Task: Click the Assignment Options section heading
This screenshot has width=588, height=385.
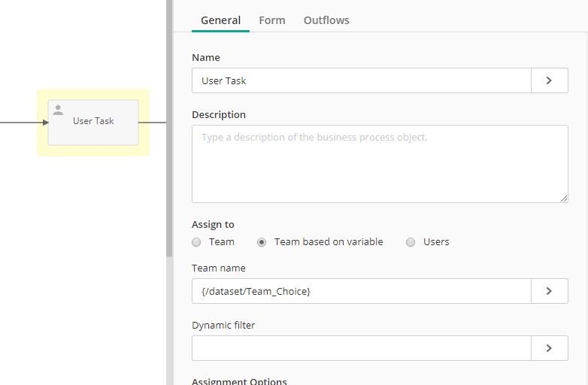Action: (x=239, y=381)
